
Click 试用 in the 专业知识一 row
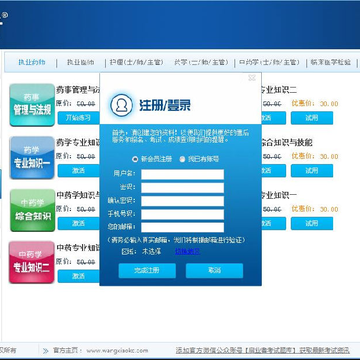click(312, 223)
